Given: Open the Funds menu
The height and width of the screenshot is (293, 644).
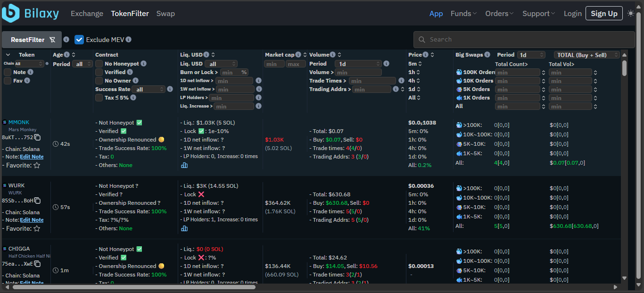Looking at the screenshot, I should pos(463,14).
